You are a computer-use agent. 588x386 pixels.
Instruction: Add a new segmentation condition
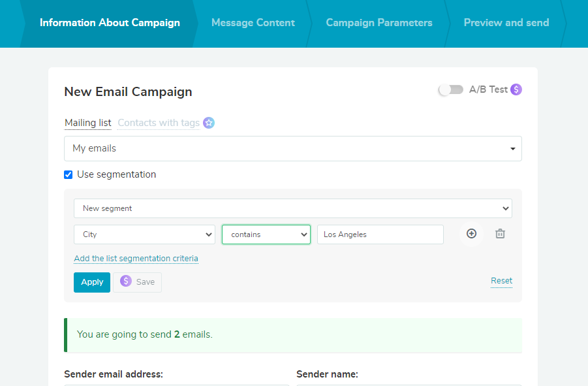[x=471, y=233]
